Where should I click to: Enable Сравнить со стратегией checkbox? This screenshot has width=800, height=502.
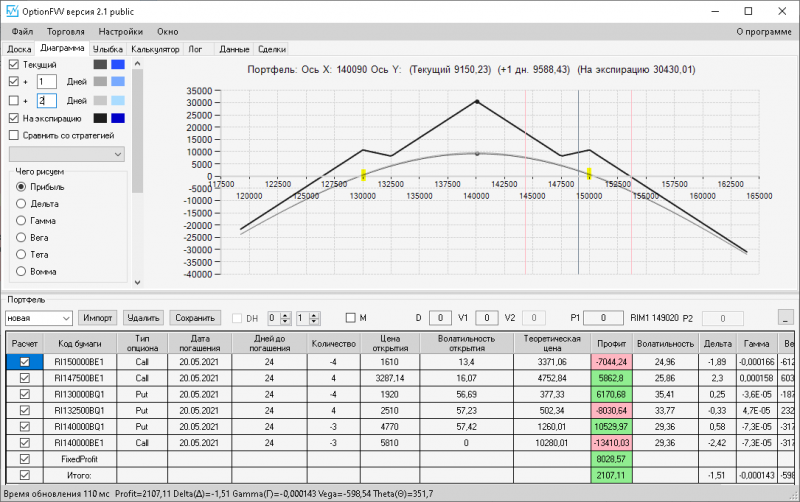click(14, 135)
